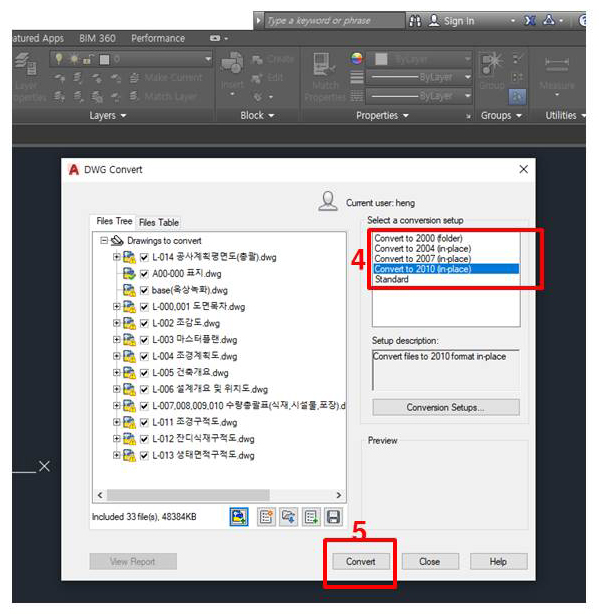The height and width of the screenshot is (614, 599).
Task: Click the Drawings to convert root icon
Action: 117,240
